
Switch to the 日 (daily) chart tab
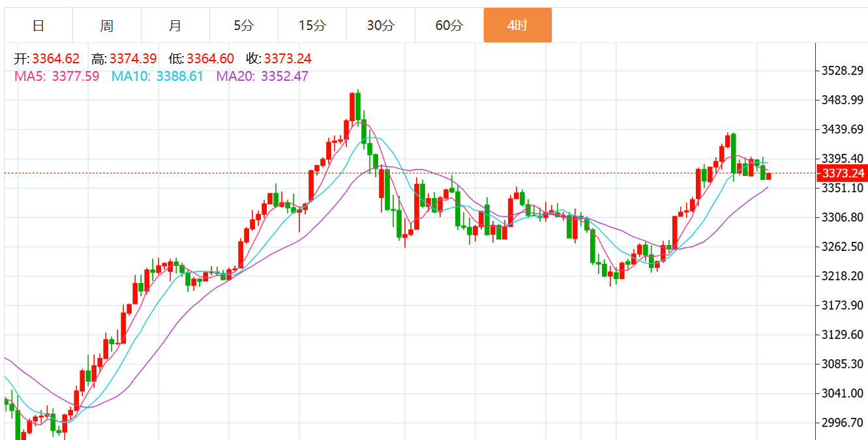[x=38, y=25]
